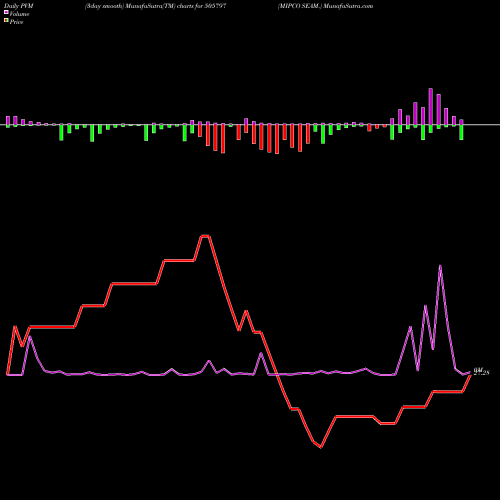
Task: Click the magenta Volume legend swatch
Action: (6, 13)
